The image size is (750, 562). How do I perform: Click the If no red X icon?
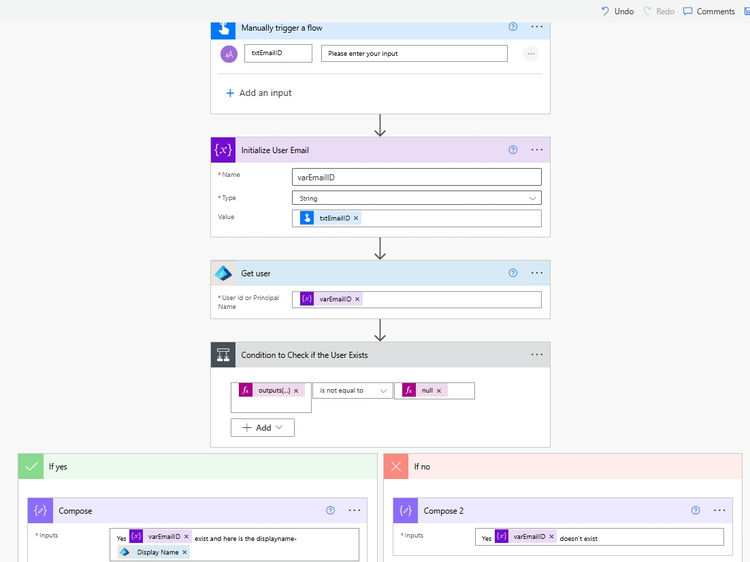point(396,466)
